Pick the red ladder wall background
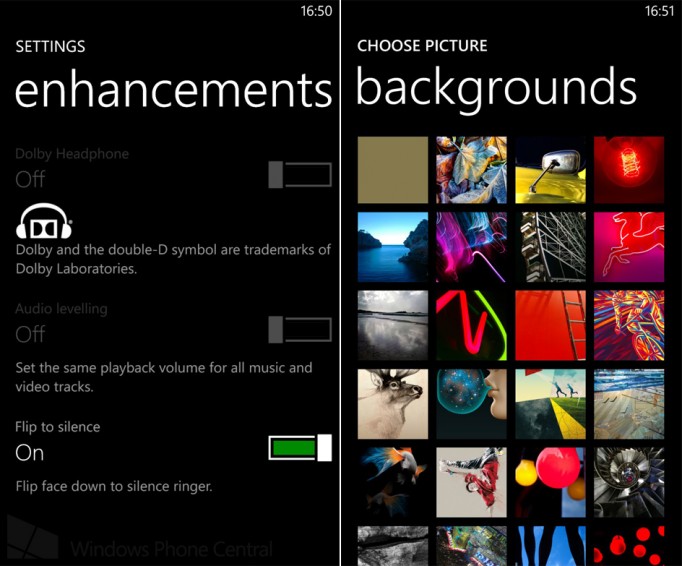 (550, 325)
